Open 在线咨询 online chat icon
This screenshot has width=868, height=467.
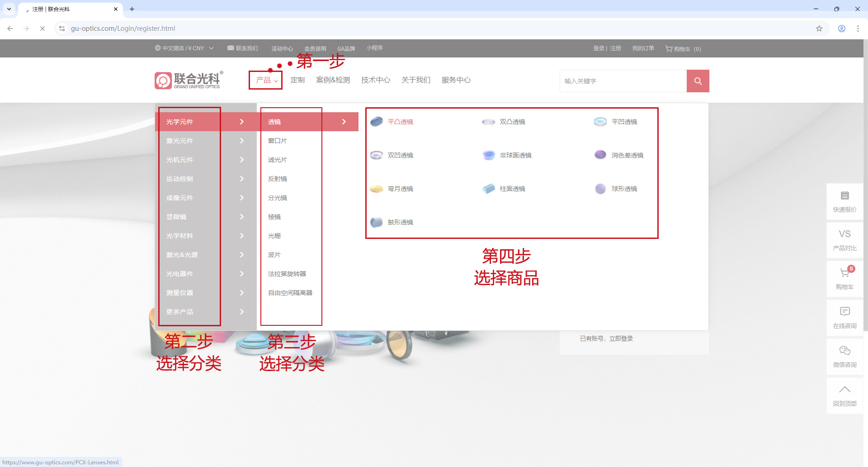(844, 317)
